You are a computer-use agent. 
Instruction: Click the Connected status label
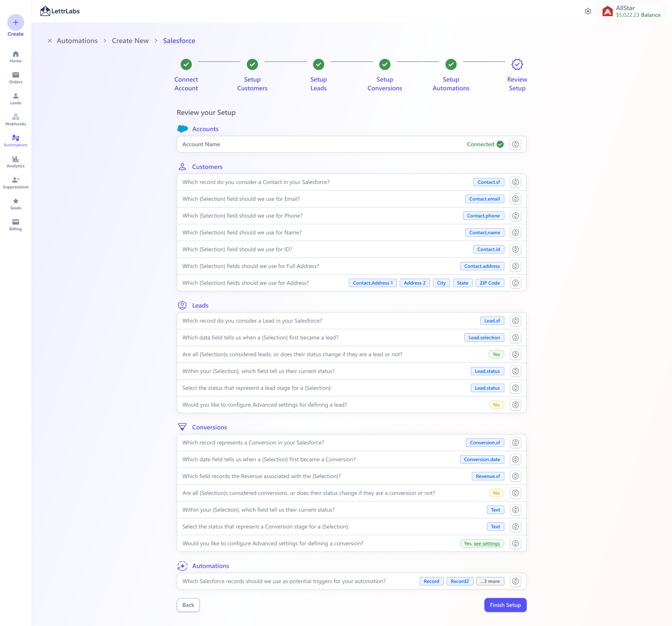click(485, 144)
